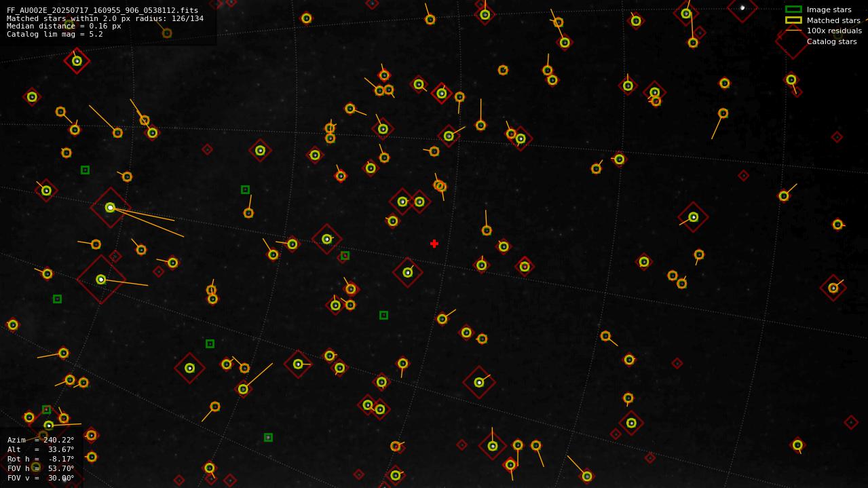Screen dimensions: 868x488
Task: Click the red cross center marker
Action: pos(434,244)
